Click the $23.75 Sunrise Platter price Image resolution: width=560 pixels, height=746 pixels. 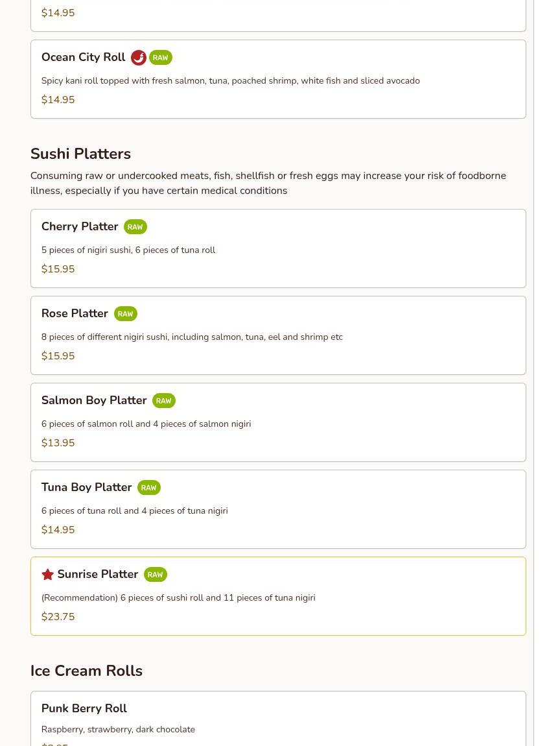pos(58,617)
